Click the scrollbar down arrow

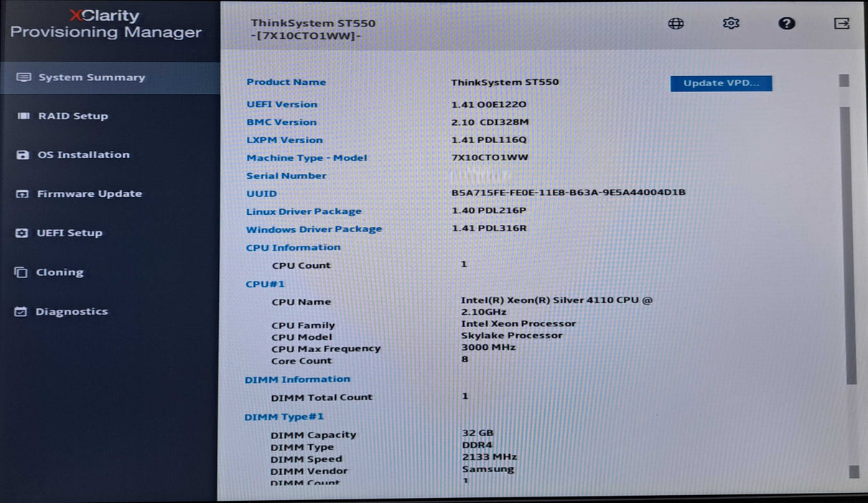coord(854,471)
